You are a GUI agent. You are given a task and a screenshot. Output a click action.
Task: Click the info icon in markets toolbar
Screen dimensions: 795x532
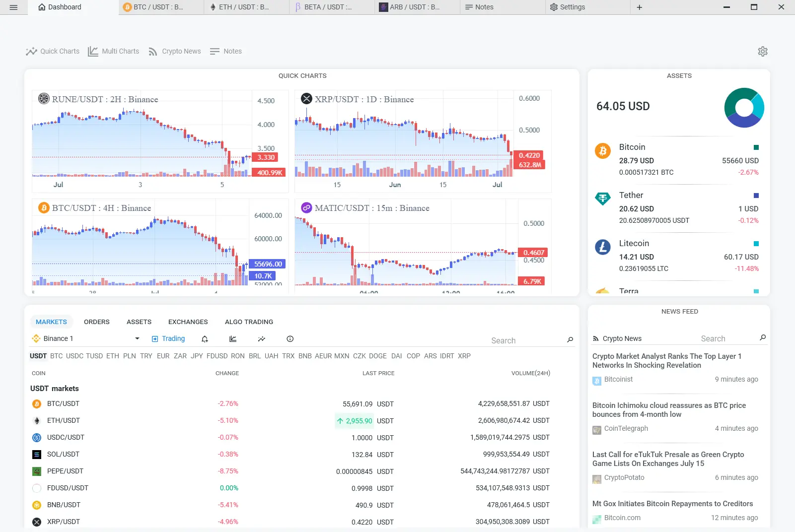coord(290,339)
